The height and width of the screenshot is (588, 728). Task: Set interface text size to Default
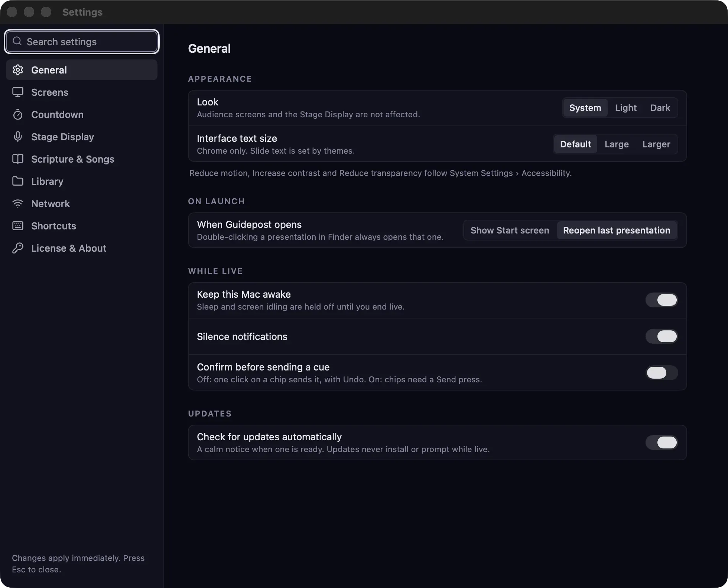coord(575,144)
